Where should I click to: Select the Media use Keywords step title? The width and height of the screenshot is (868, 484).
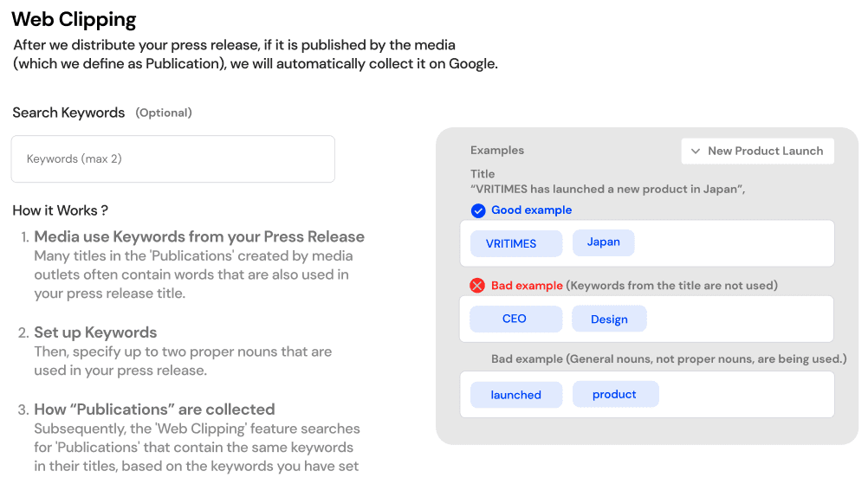click(198, 236)
